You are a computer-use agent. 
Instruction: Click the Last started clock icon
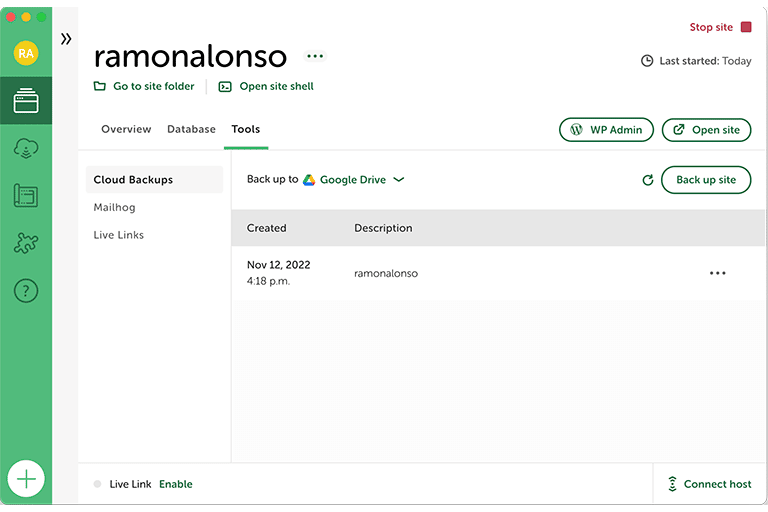pyautogui.click(x=647, y=61)
